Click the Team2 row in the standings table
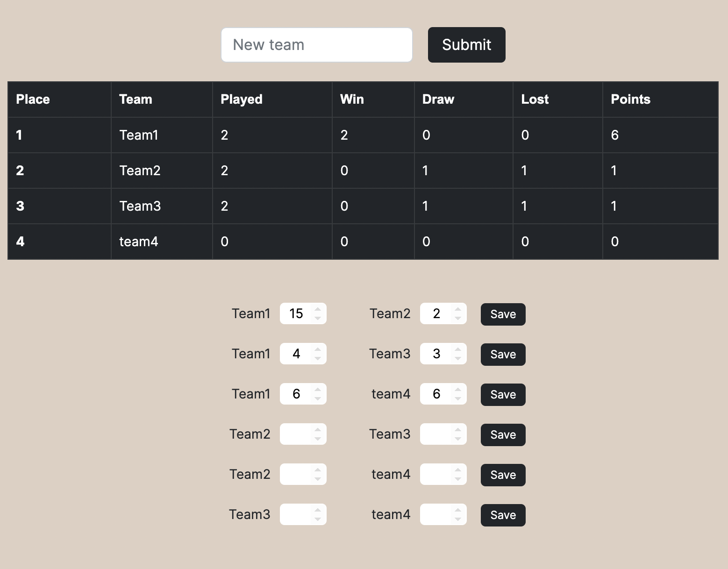 (x=140, y=171)
